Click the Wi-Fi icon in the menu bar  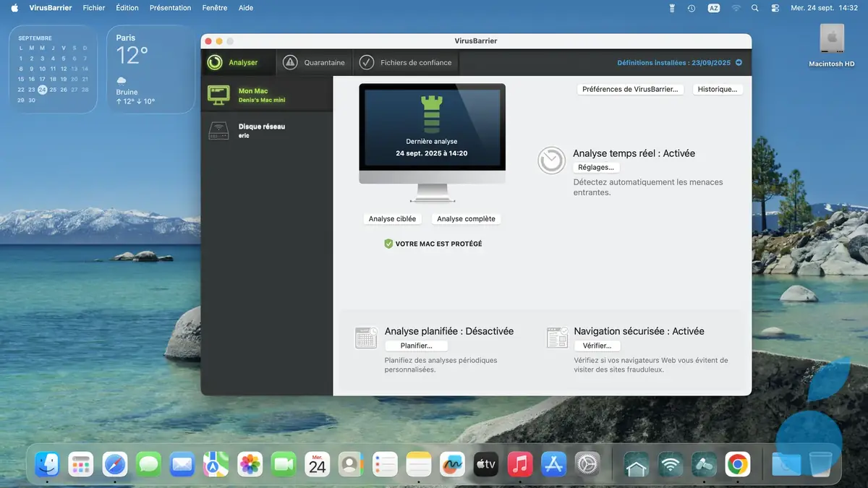point(736,8)
